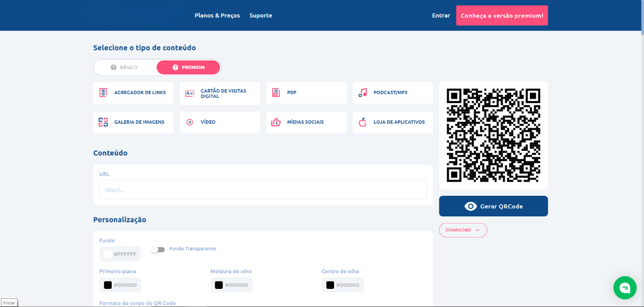
Task: Open the Planos & Preços menu
Action: tap(217, 16)
